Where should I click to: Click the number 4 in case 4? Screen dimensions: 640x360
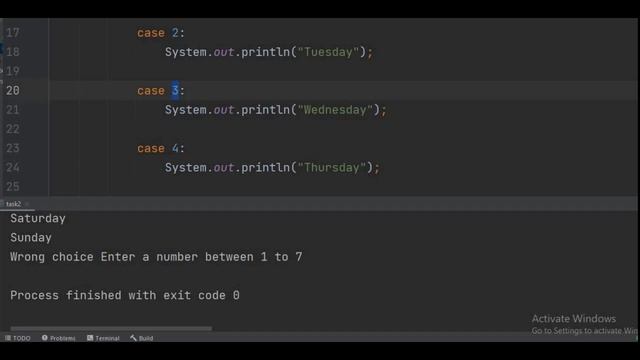[x=175, y=148]
